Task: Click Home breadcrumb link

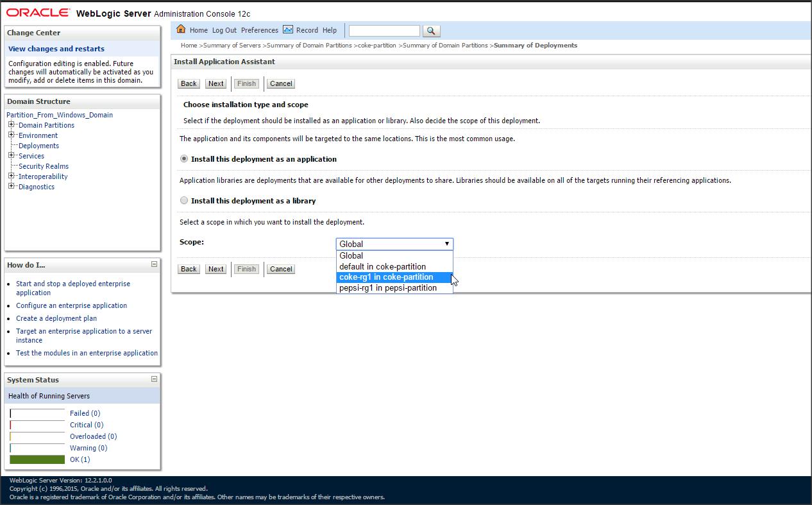Action: pos(189,46)
